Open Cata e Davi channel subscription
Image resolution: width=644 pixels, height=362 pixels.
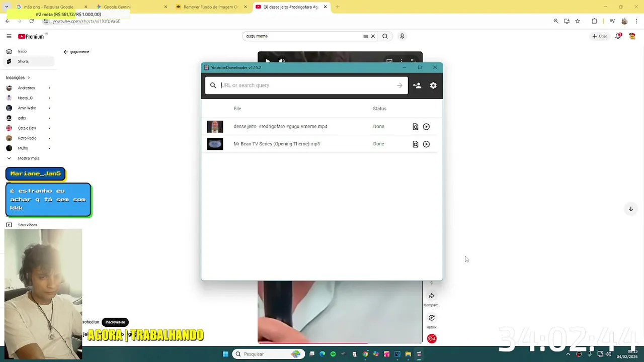29,128
